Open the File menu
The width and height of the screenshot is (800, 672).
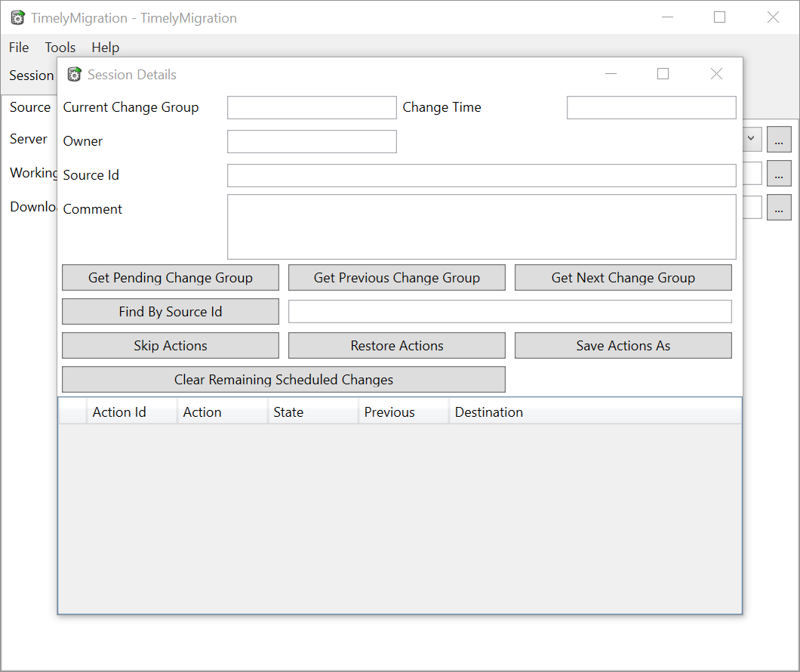click(x=19, y=48)
